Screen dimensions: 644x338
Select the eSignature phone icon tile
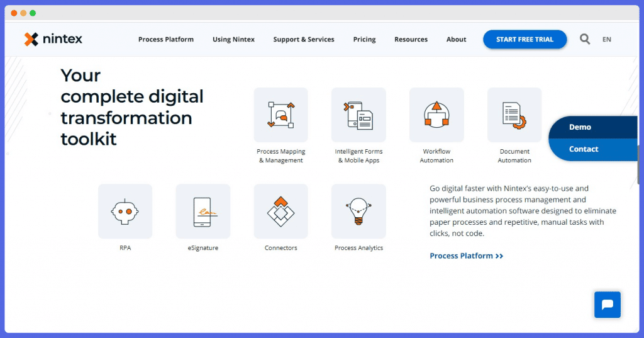203,211
